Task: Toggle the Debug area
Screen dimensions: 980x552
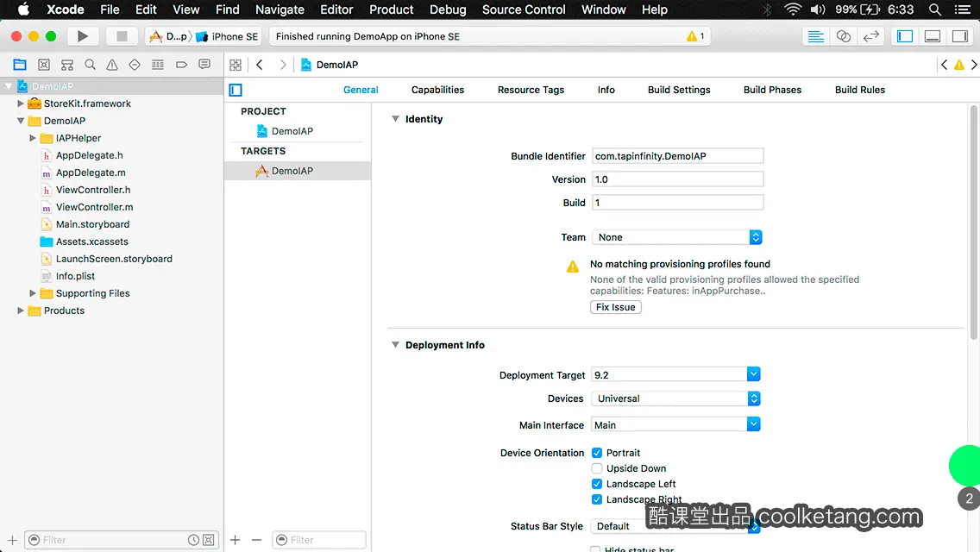Action: pos(932,36)
